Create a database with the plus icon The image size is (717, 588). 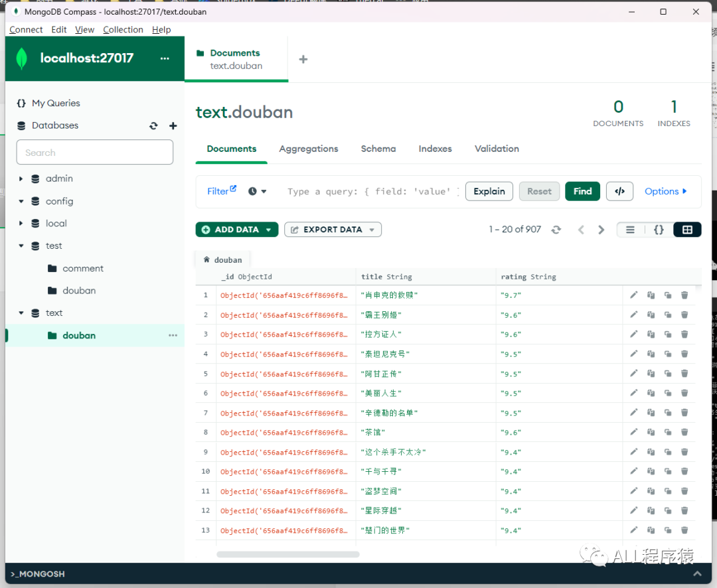tap(173, 125)
